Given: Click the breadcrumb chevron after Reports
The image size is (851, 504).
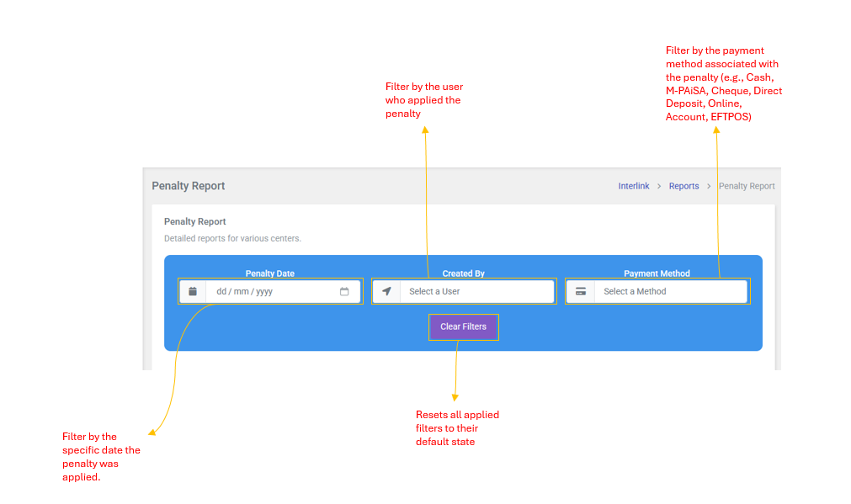Looking at the screenshot, I should pyautogui.click(x=709, y=186).
